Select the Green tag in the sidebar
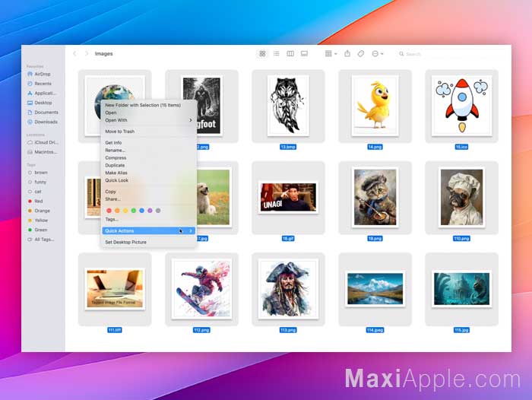 tap(37, 230)
